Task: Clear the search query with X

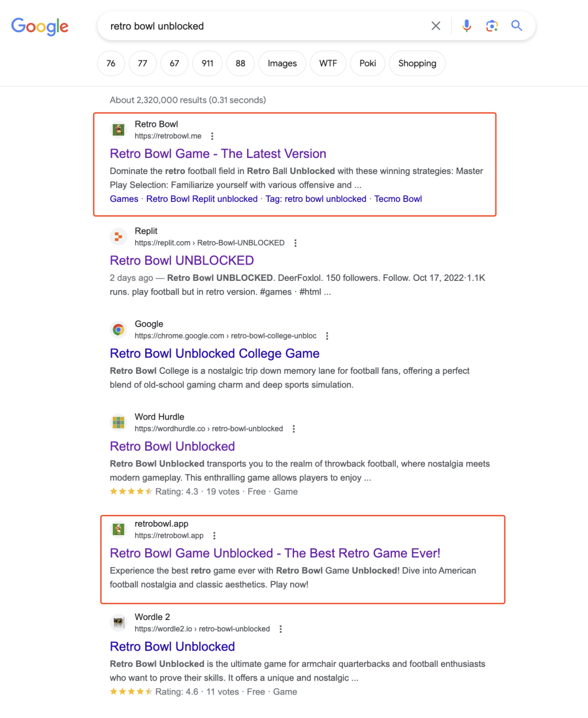Action: click(x=436, y=26)
